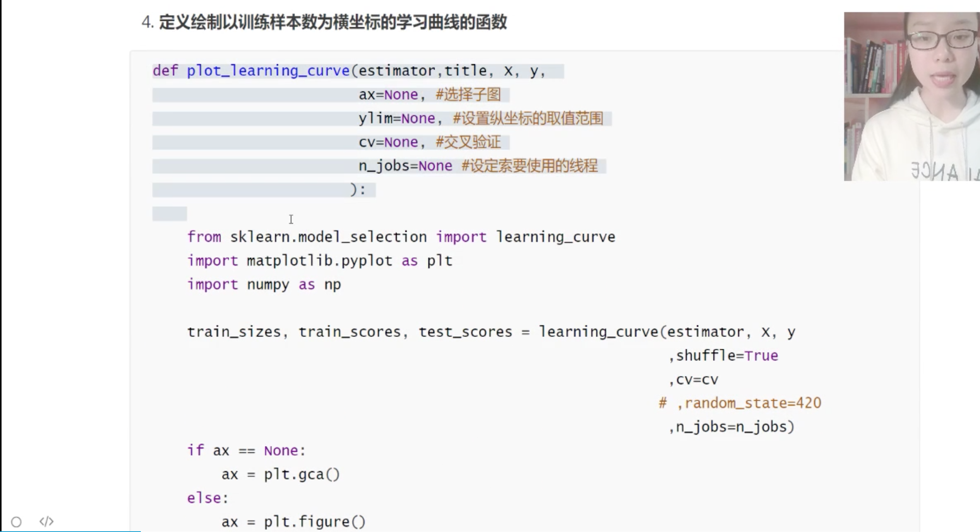Click the import numpy as np line
This screenshot has height=532, width=980.
(x=264, y=285)
